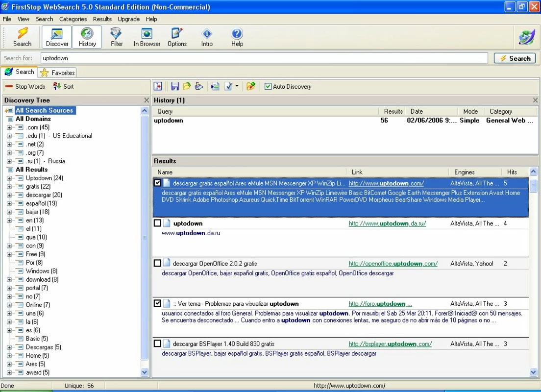Open the http://www.uptodown.da.ru/ link
541x392 pixels.
pyautogui.click(x=387, y=223)
